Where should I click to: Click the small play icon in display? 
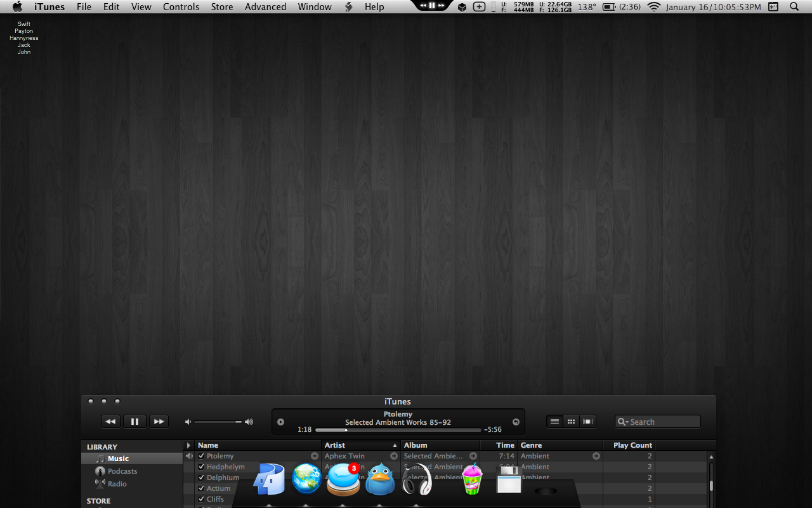[x=280, y=422]
